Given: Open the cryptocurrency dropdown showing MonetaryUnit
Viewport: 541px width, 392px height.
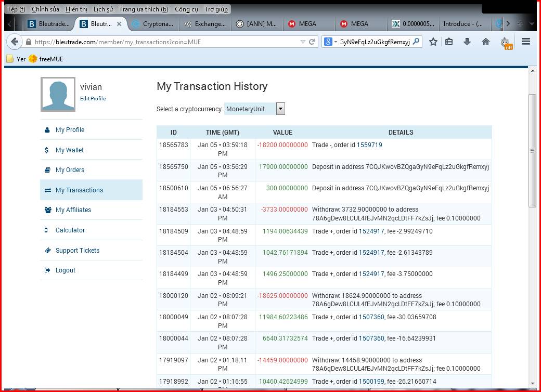Looking at the screenshot, I should tap(280, 109).
